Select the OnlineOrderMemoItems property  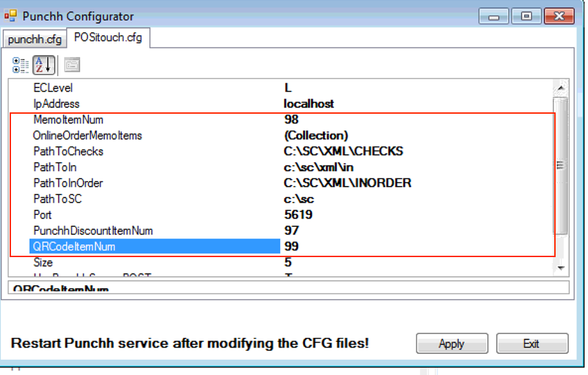(87, 136)
